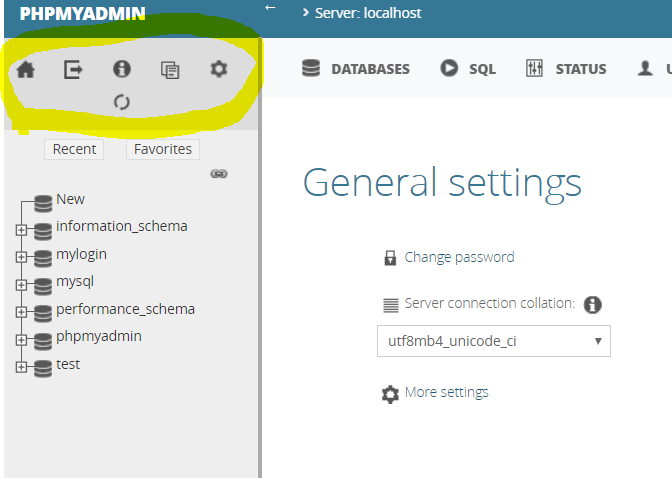672x478 pixels.
Task: Click the phpmyadmin database icon
Action: click(x=43, y=341)
